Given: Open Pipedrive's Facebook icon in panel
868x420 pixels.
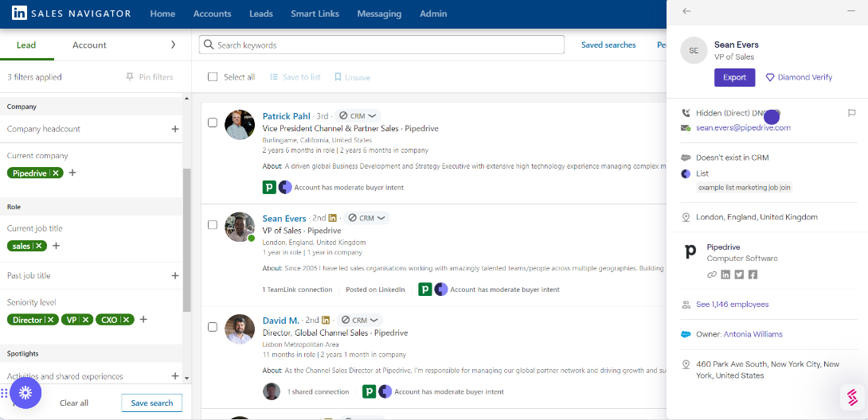Looking at the screenshot, I should coord(753,274).
